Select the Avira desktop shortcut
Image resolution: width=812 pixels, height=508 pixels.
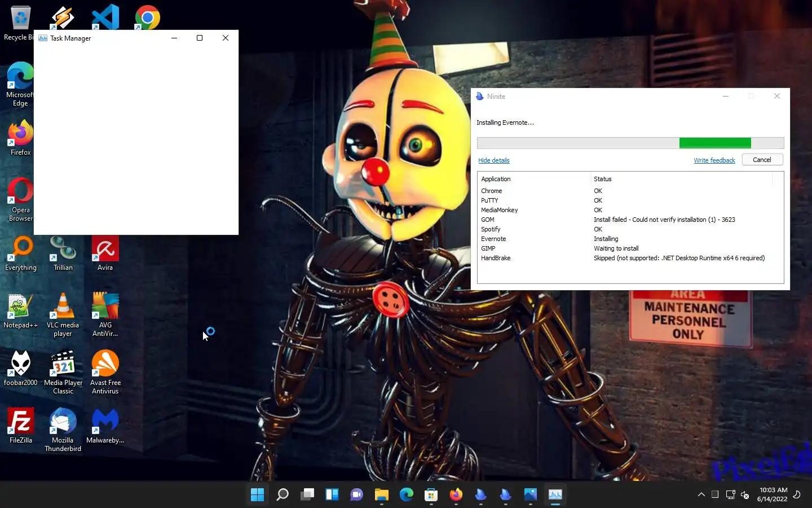105,253
